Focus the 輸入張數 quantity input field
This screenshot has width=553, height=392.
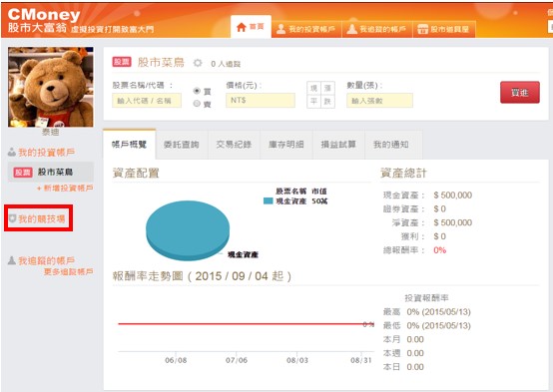[x=379, y=101]
